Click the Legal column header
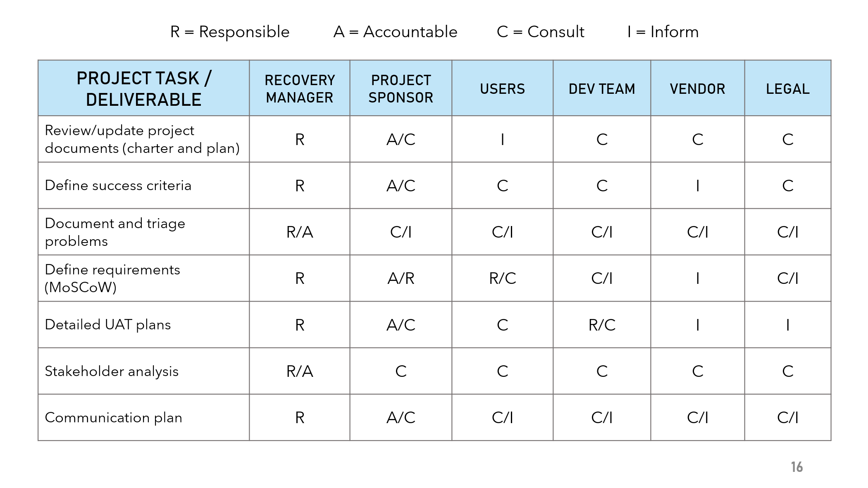Image resolution: width=868 pixels, height=488 pixels. click(x=788, y=88)
